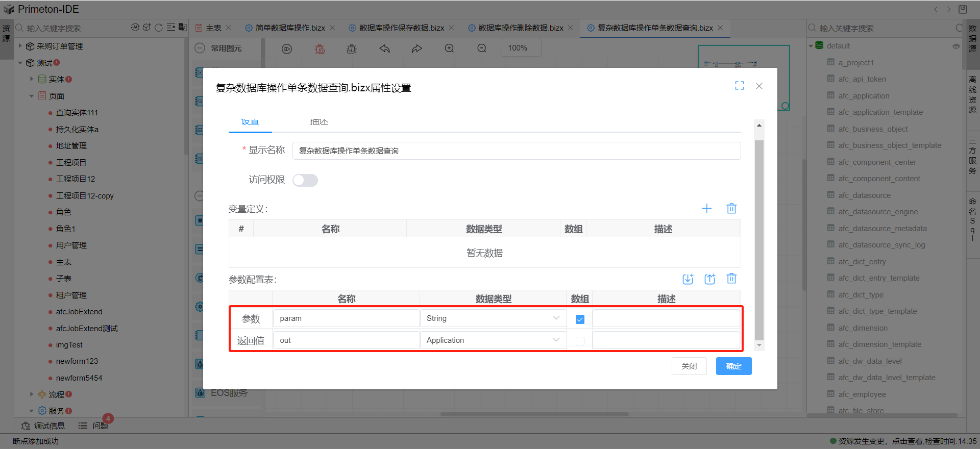The height and width of the screenshot is (449, 980).
Task: Click the export icon above the 参数配置表 table
Action: pyautogui.click(x=709, y=279)
